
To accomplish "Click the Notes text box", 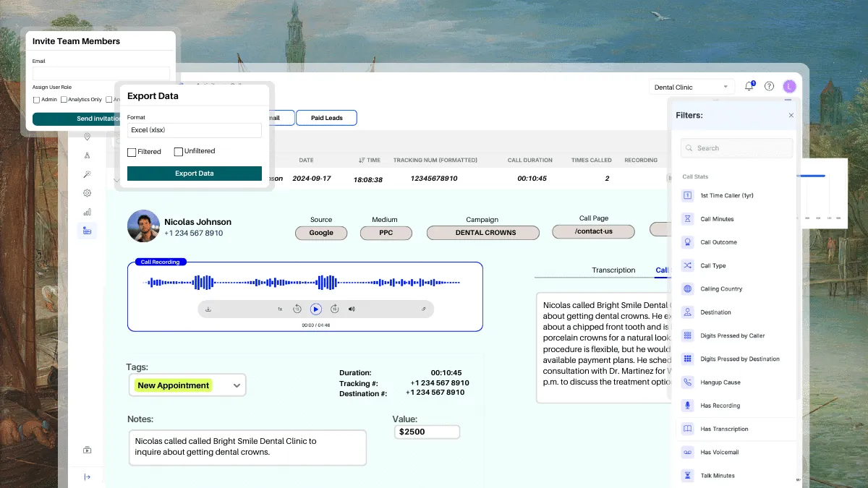I will pos(247,447).
